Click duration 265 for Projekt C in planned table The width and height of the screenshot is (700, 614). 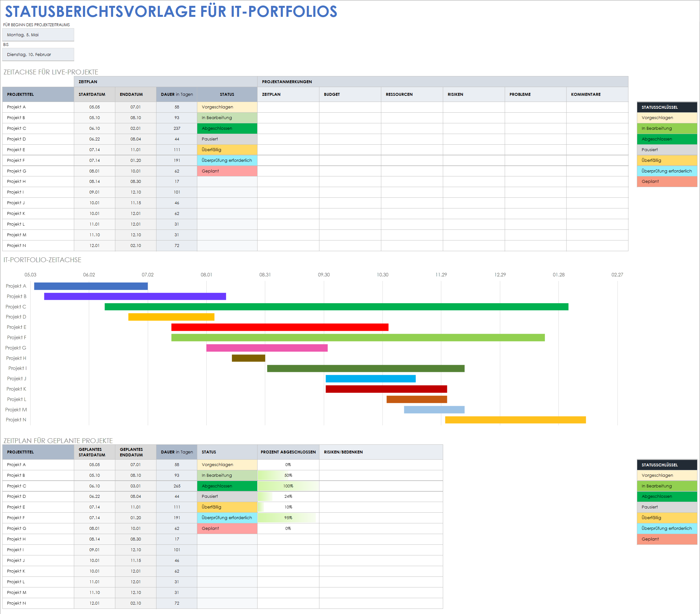[x=177, y=486]
